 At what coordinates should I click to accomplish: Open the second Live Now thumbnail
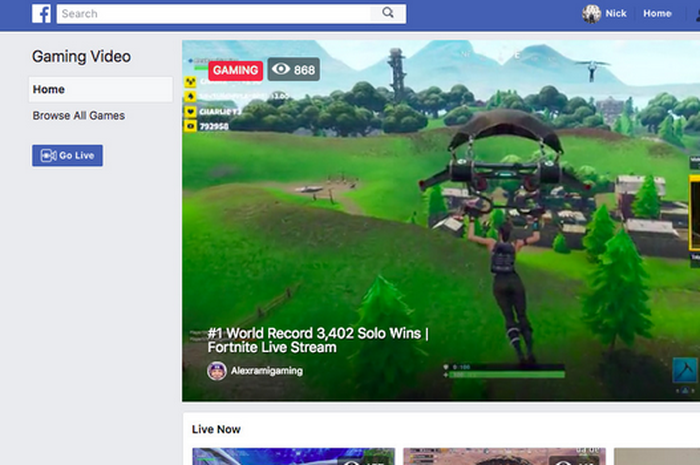(504, 457)
